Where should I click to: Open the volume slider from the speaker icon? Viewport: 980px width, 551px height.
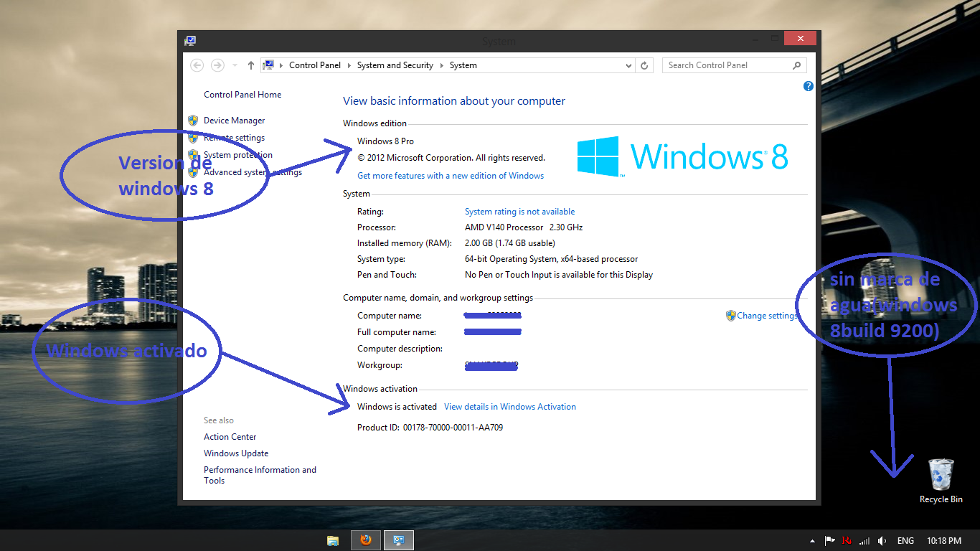[882, 540]
